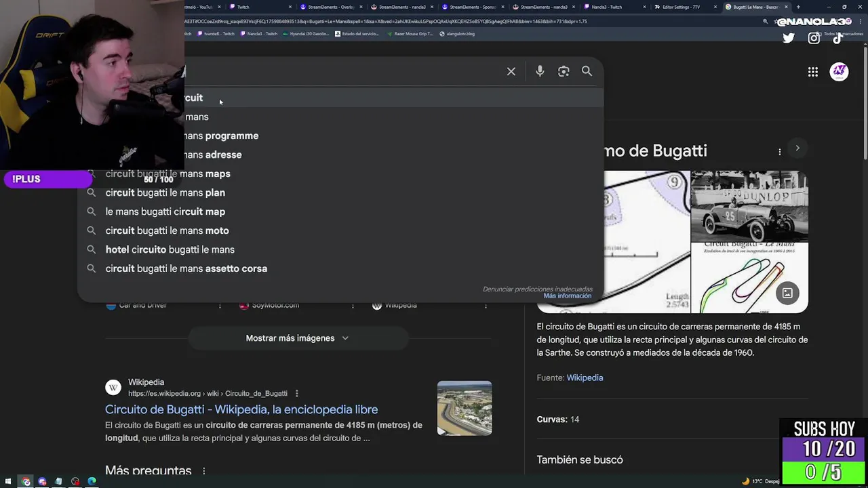868x488 pixels.
Task: Open Google Lens image search icon
Action: coord(564,71)
